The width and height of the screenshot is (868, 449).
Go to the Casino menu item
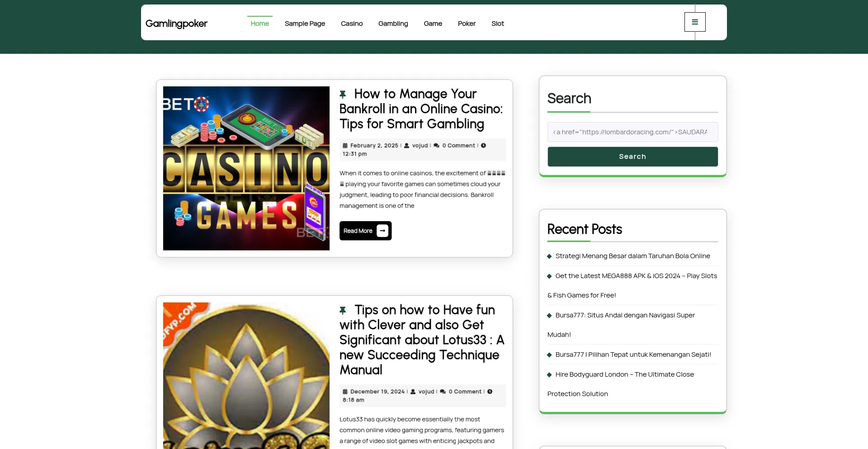[351, 24]
